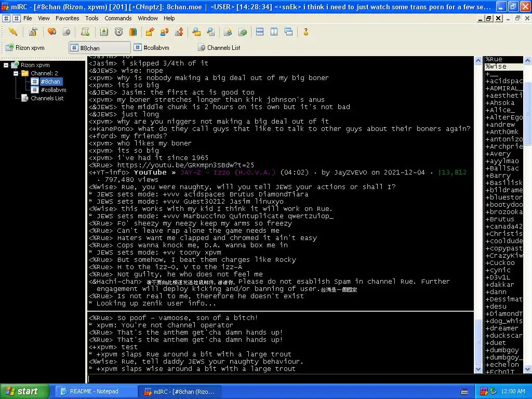
Task: Select #collabvm in the treebar
Action: click(54, 90)
